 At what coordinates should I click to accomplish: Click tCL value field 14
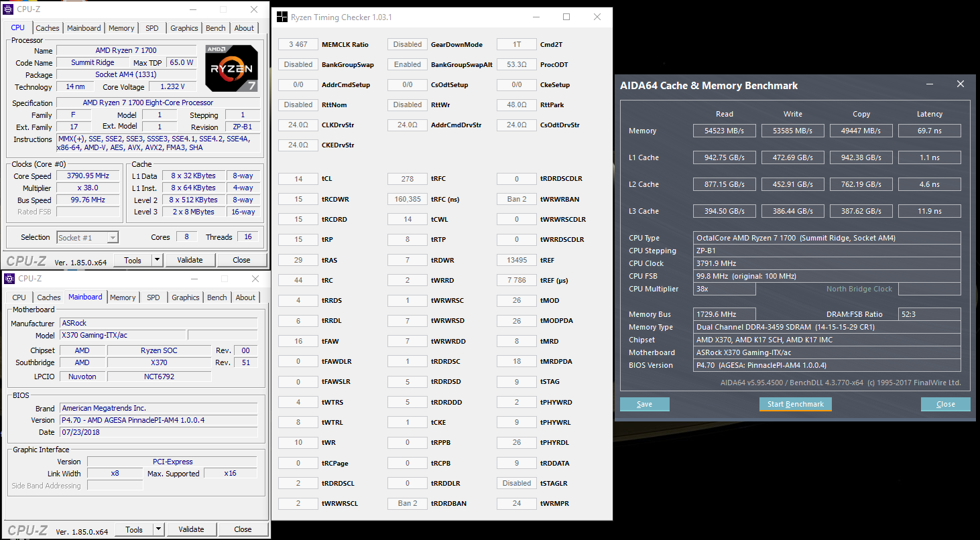pos(298,179)
